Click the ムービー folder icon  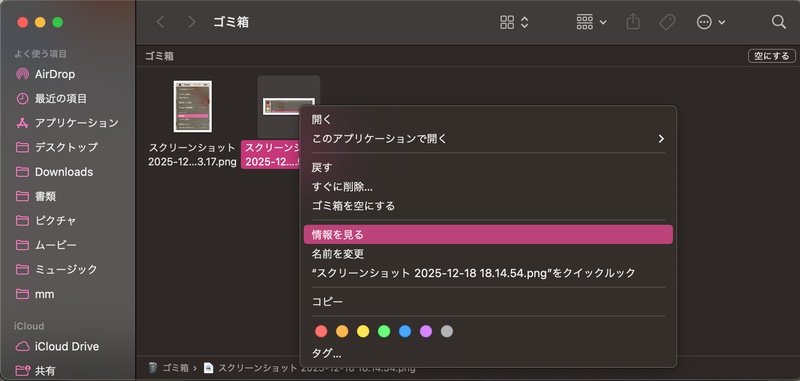[x=22, y=245]
